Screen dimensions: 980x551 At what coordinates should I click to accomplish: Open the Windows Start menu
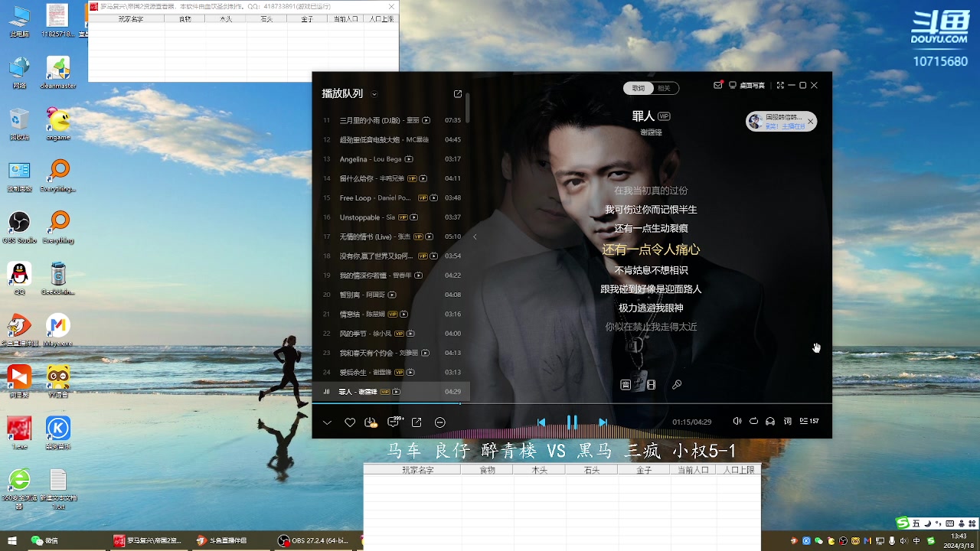pos(12,541)
